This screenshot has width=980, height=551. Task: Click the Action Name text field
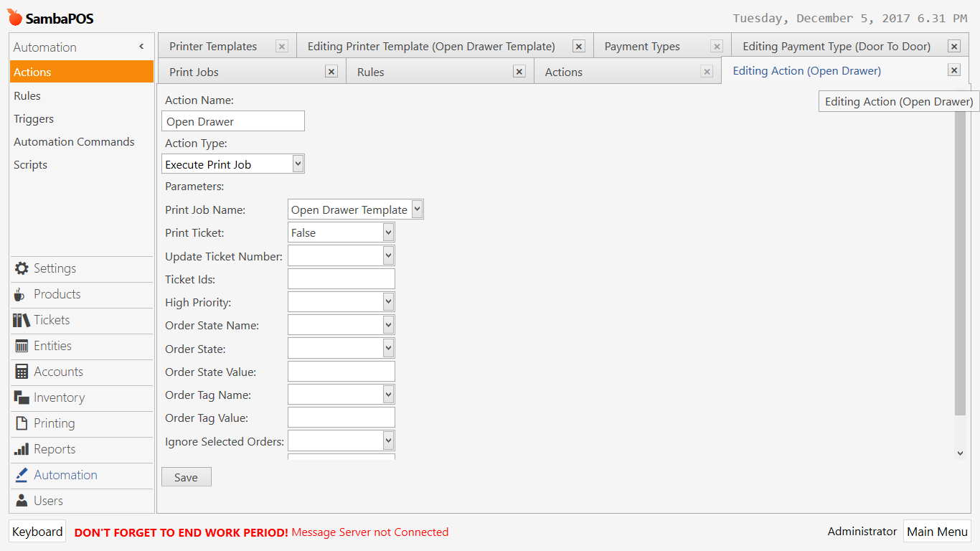[x=233, y=121]
